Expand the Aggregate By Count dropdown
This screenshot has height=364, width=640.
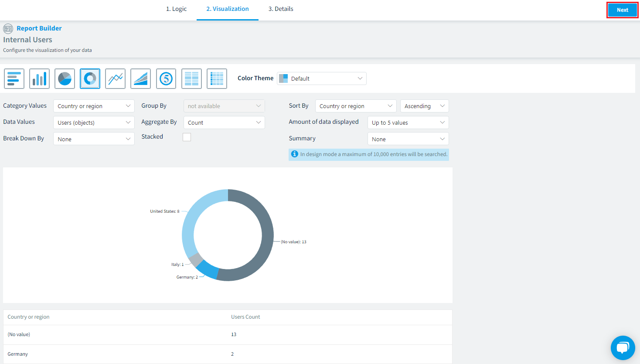[224, 122]
